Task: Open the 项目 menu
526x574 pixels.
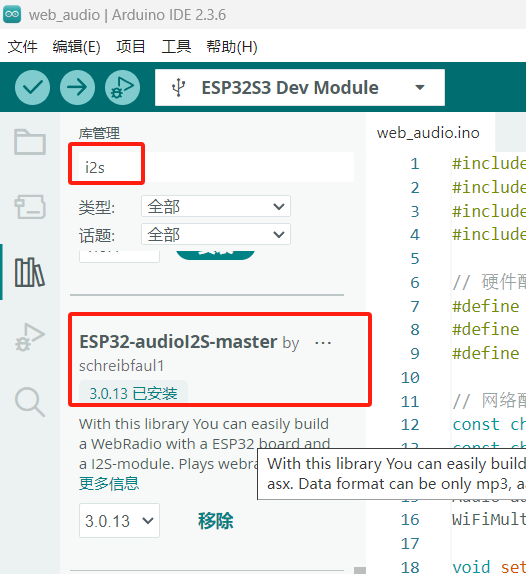Action: (131, 47)
